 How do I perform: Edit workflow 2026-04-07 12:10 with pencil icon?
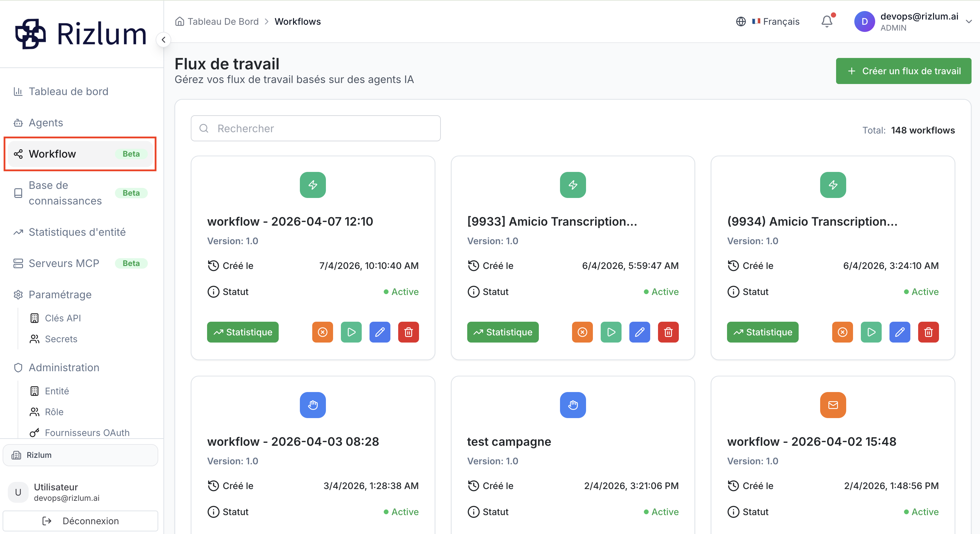[380, 332]
